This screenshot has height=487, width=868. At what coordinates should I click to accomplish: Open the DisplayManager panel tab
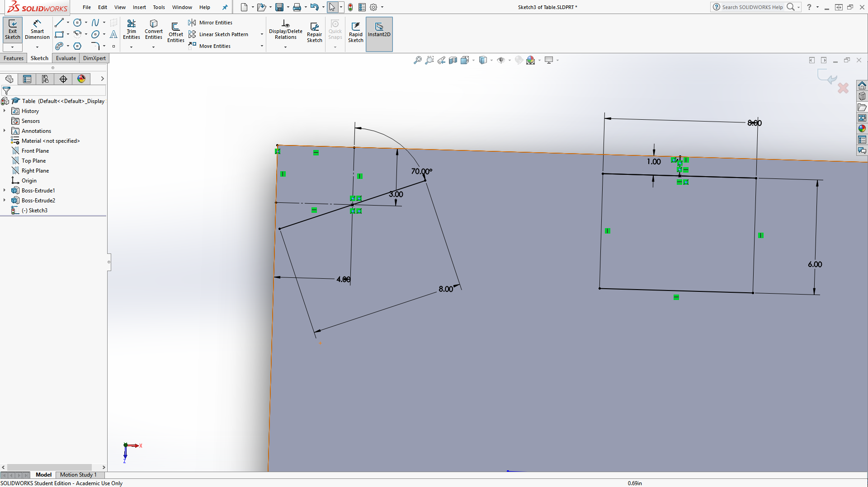[x=81, y=79]
